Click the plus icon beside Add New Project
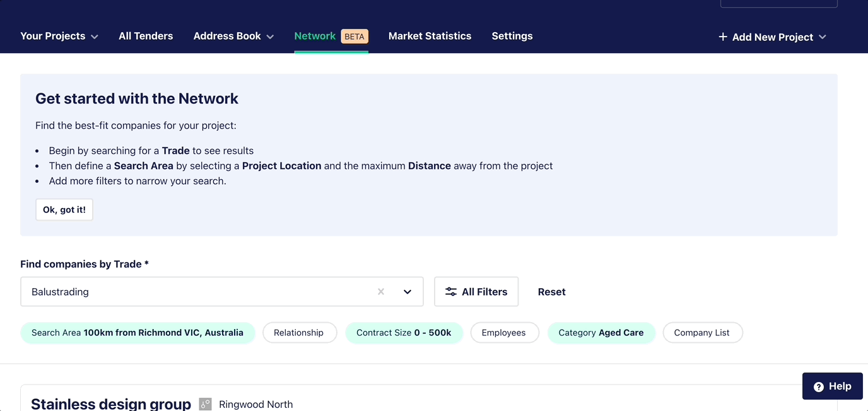This screenshot has width=868, height=411. [723, 37]
